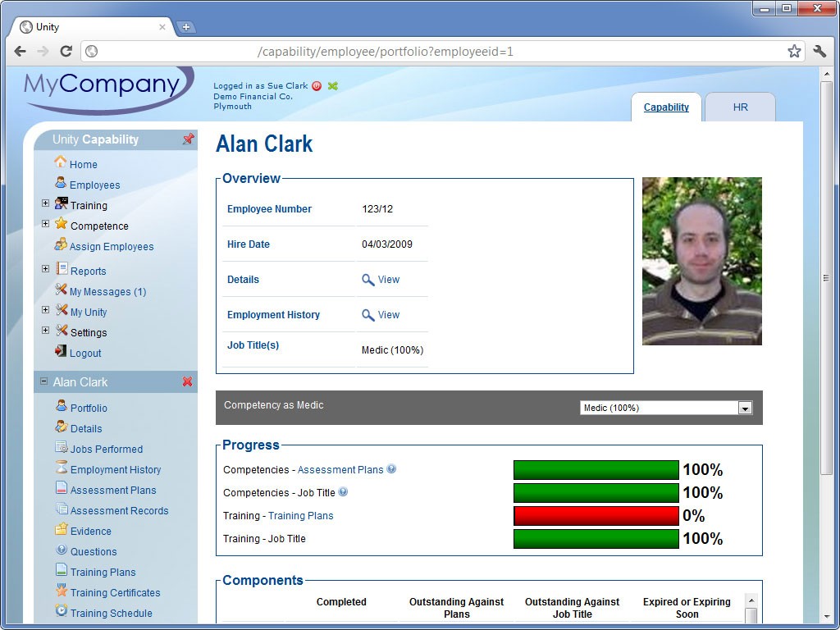The image size is (840, 630).
Task: Click Alan Clark's profile photo
Action: tap(702, 261)
